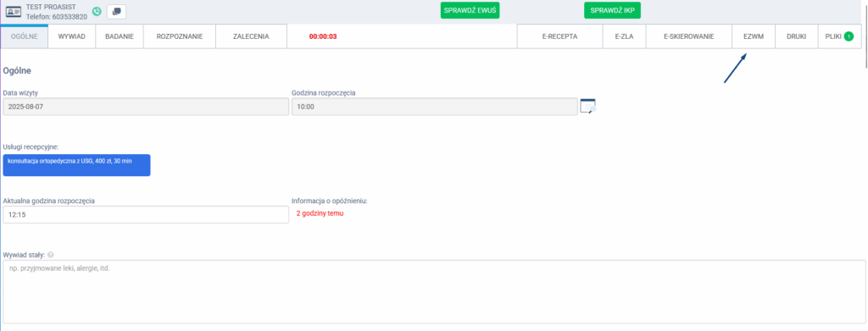
Task: Click the Usługi recepcyjne label
Action: tap(31, 147)
